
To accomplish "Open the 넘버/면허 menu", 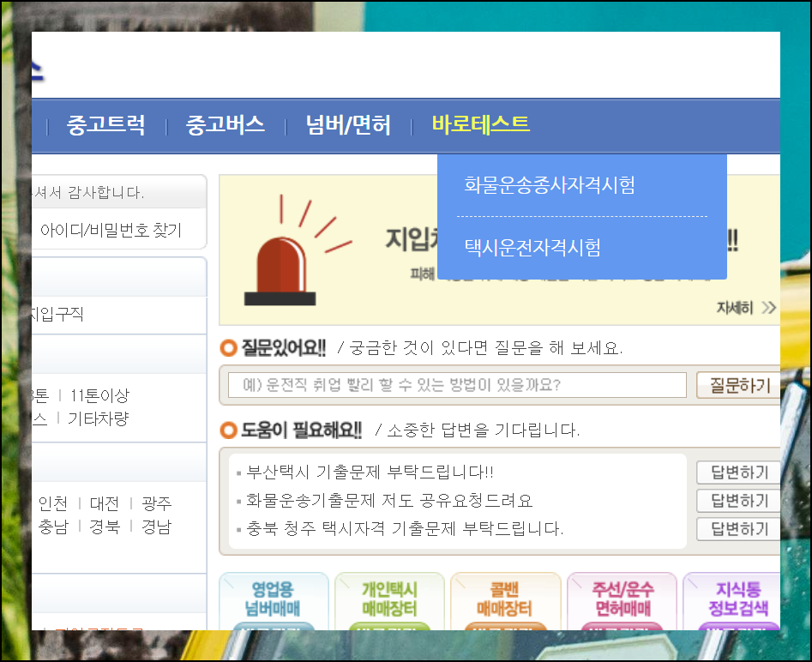I will click(348, 125).
